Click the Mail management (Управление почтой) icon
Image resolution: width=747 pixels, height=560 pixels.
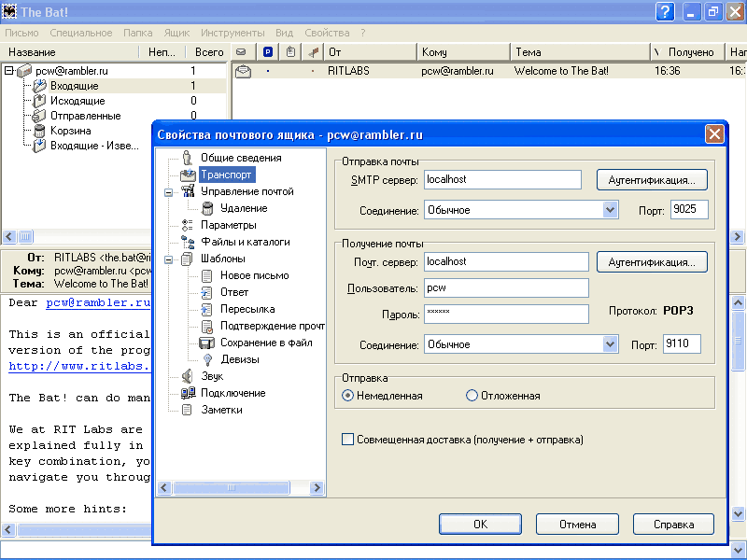point(188,191)
